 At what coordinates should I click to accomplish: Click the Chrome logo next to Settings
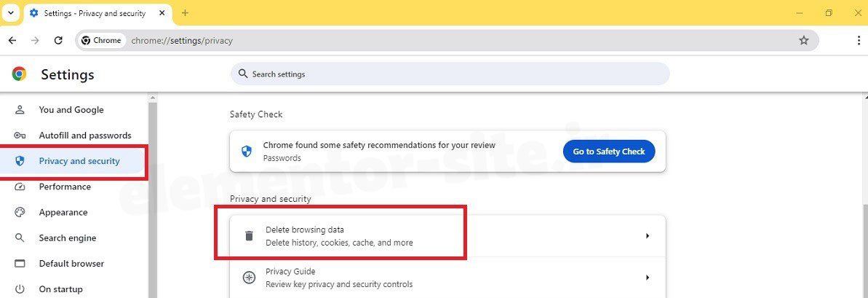point(20,74)
